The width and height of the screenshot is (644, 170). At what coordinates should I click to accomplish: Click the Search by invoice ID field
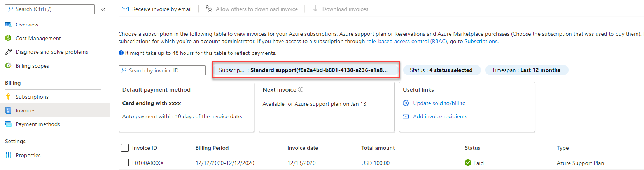pos(162,70)
